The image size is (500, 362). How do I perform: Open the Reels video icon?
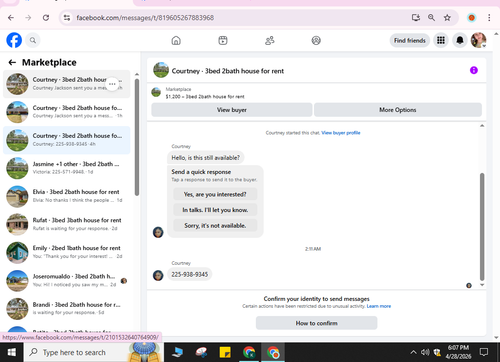point(223,40)
